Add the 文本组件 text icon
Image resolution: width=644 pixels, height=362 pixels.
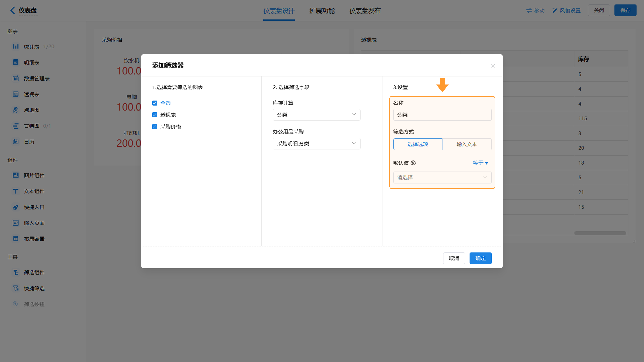[x=16, y=191]
